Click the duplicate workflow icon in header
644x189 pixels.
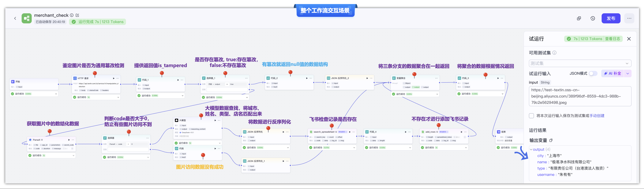click(x=579, y=18)
